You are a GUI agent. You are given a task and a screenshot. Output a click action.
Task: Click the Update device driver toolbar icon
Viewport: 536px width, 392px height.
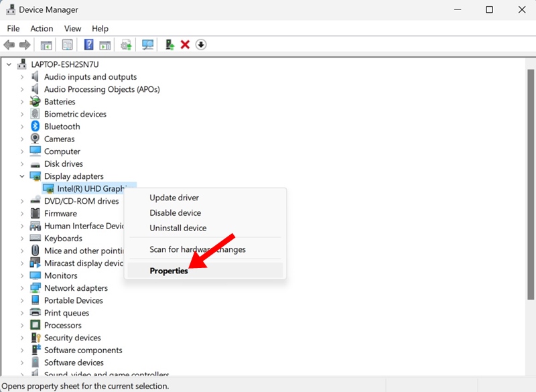(x=126, y=45)
